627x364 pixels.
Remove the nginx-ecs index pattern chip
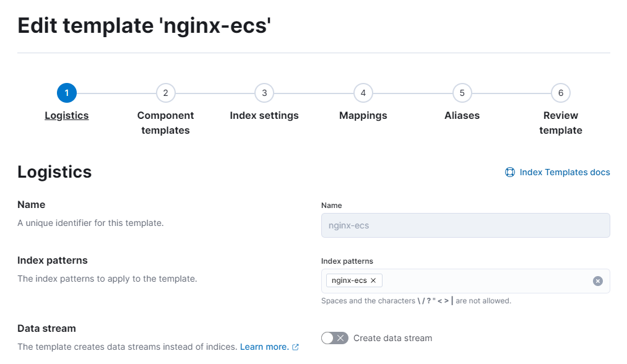point(373,280)
